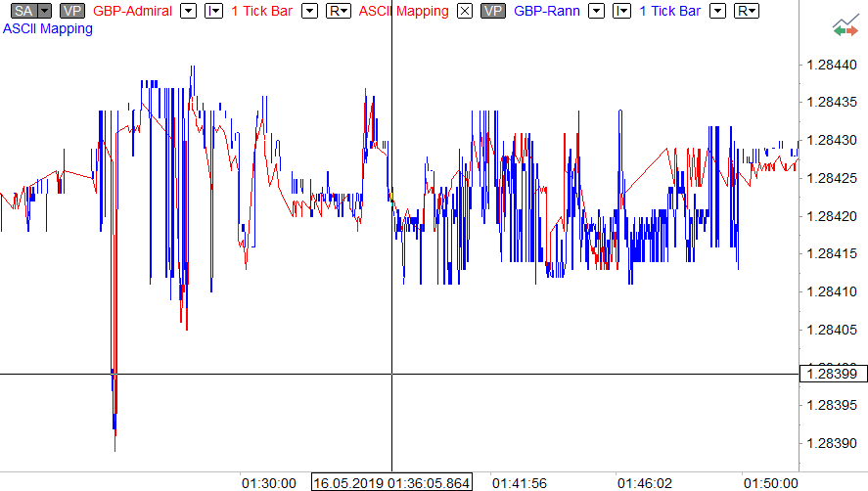Click the 1.28399 crosshair price marker
Image resolution: width=868 pixels, height=491 pixels.
(x=833, y=374)
